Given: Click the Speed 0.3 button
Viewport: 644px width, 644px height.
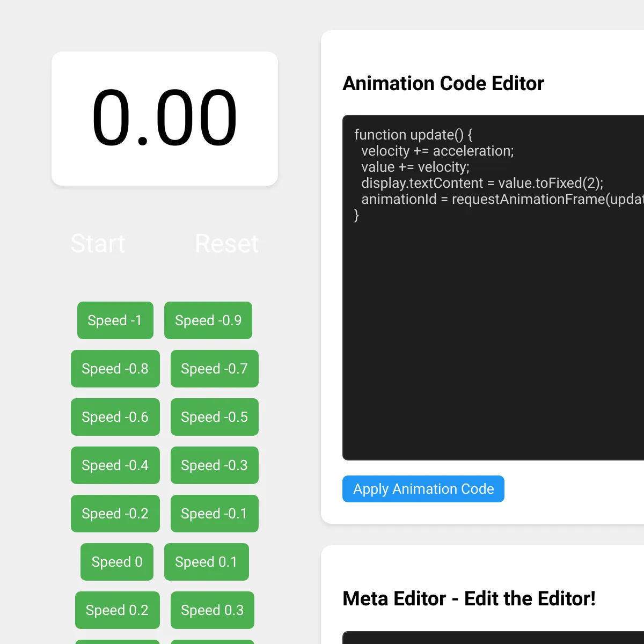Looking at the screenshot, I should pyautogui.click(x=213, y=610).
